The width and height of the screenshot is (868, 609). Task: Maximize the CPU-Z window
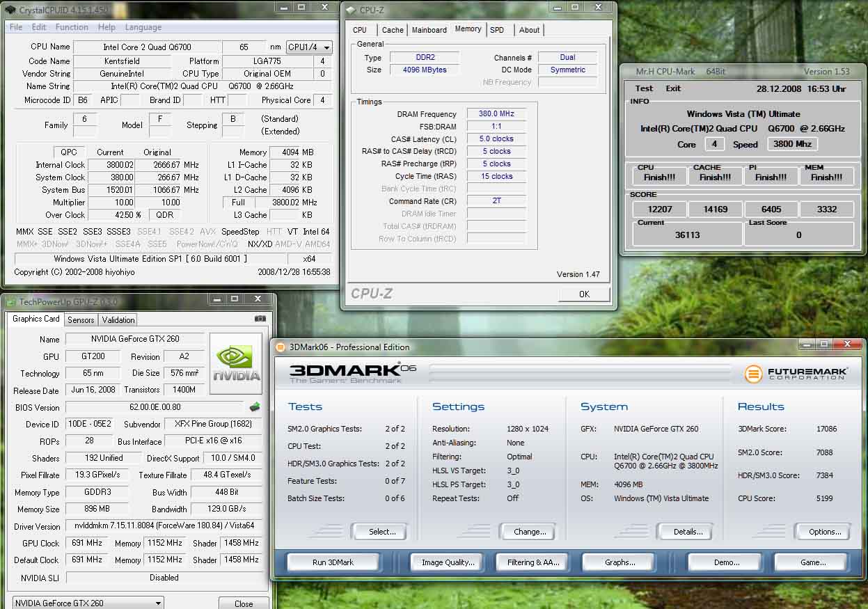[x=575, y=8]
